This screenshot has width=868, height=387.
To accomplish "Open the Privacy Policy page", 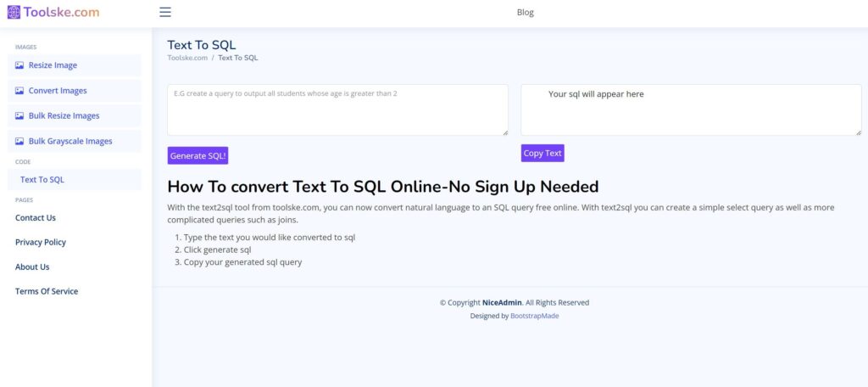I will 41,243.
